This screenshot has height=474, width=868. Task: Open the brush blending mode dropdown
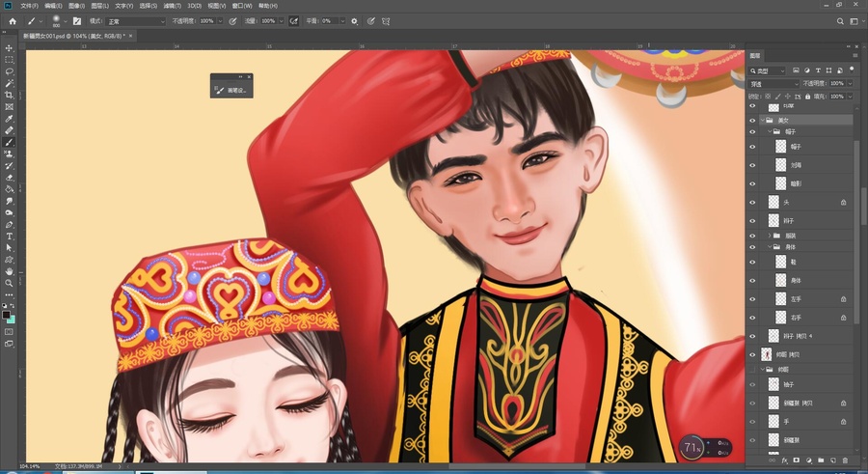[x=136, y=21]
